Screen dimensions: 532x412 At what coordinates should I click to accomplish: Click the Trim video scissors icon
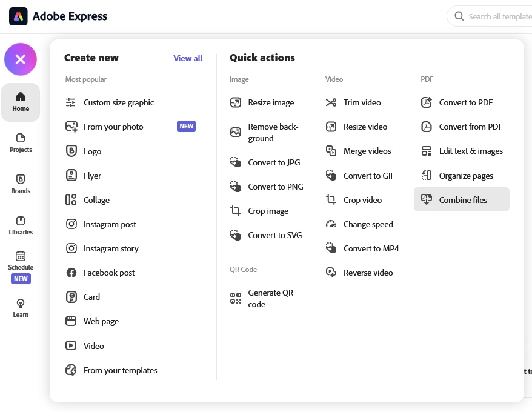click(x=331, y=102)
